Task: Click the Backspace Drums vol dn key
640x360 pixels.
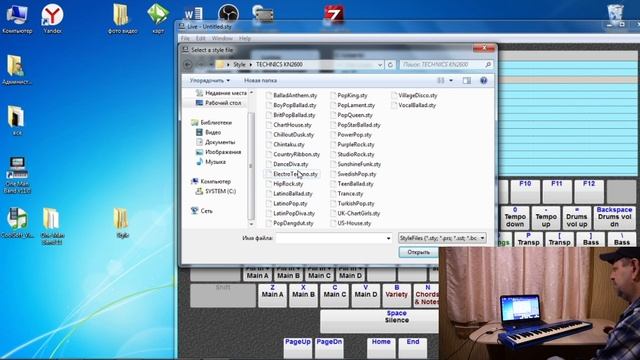Action: [x=614, y=217]
